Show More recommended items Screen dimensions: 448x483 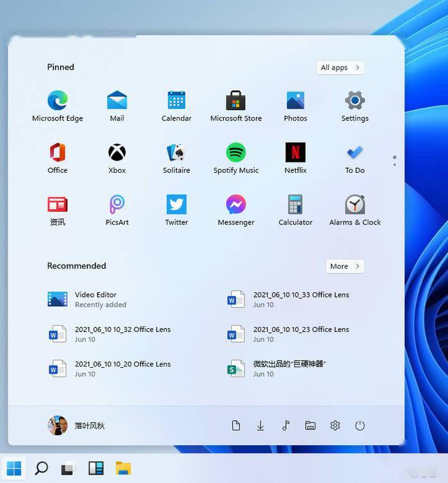(x=345, y=266)
